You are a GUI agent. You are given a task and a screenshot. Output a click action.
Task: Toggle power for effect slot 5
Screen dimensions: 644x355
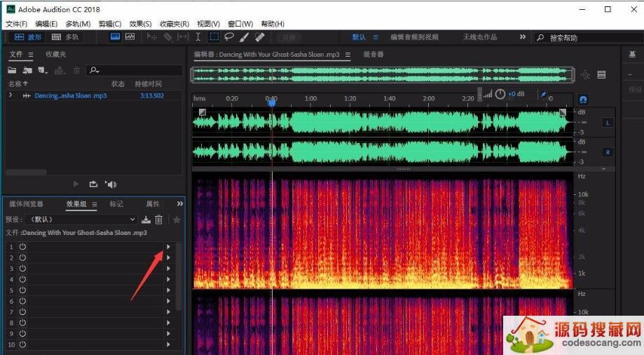point(22,290)
